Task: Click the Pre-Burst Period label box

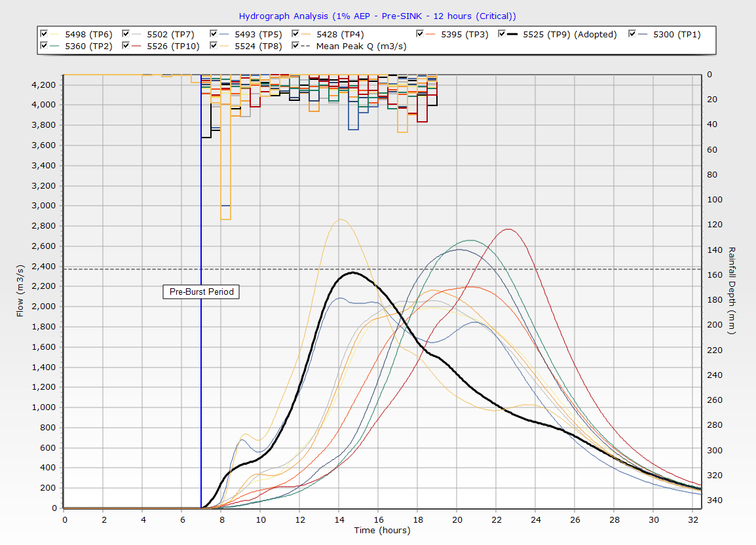Action: [x=201, y=292]
